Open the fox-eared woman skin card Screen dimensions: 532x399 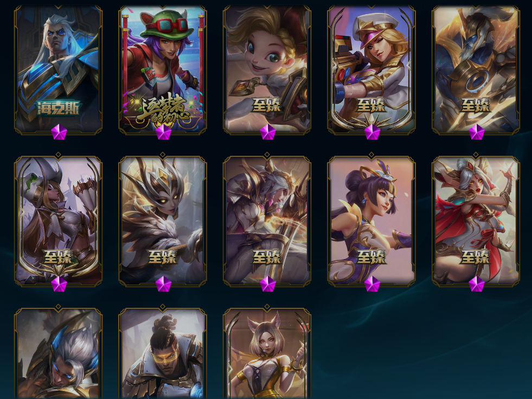point(267,353)
